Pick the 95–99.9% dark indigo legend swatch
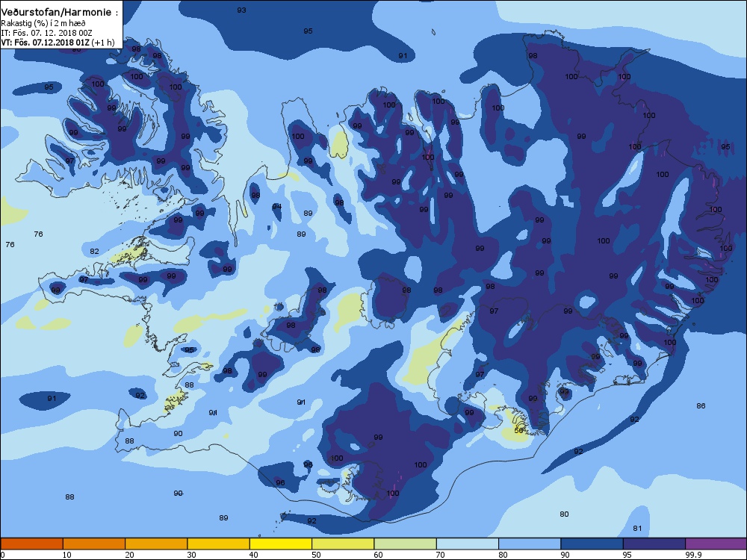The height and width of the screenshot is (560, 747). point(654,544)
